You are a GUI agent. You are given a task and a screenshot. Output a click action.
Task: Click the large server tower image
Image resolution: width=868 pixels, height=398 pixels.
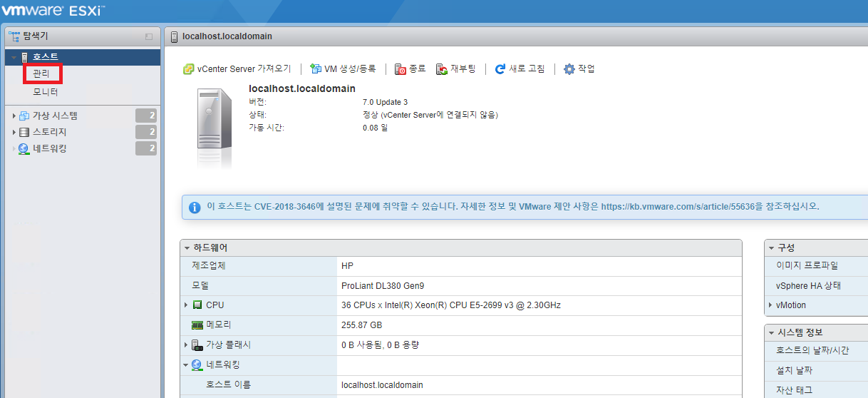pos(215,128)
